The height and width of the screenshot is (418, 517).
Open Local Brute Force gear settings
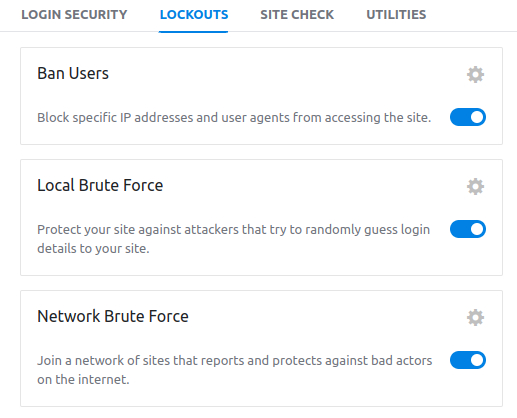(x=475, y=186)
